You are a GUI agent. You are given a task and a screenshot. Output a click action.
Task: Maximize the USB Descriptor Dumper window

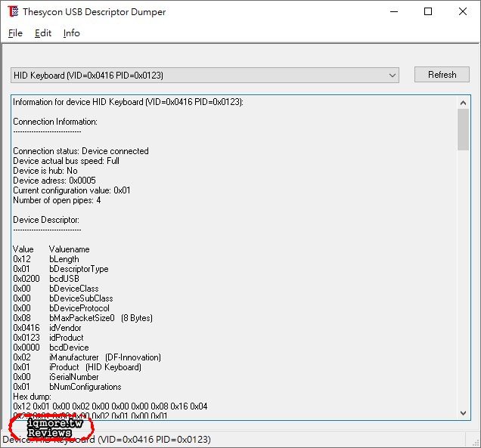428,11
